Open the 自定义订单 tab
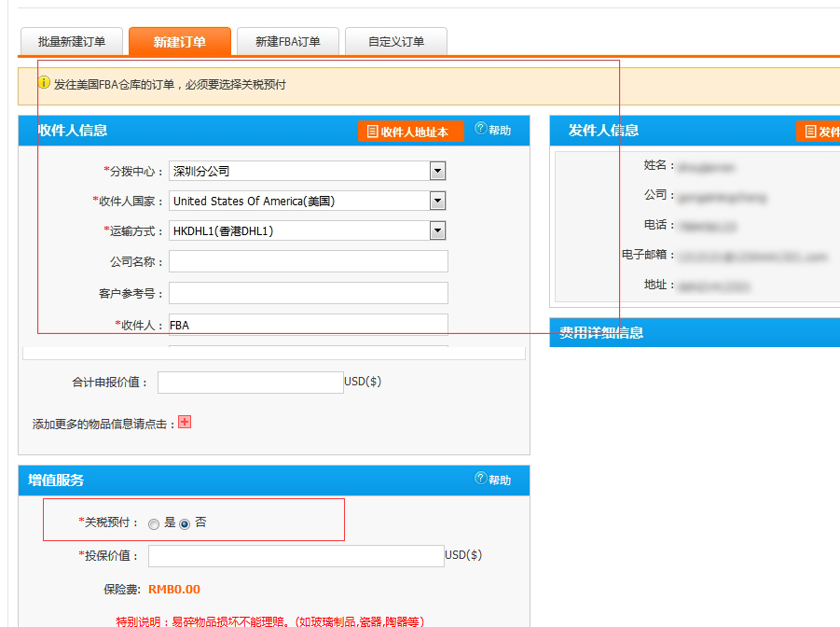The image size is (840, 627). (396, 42)
